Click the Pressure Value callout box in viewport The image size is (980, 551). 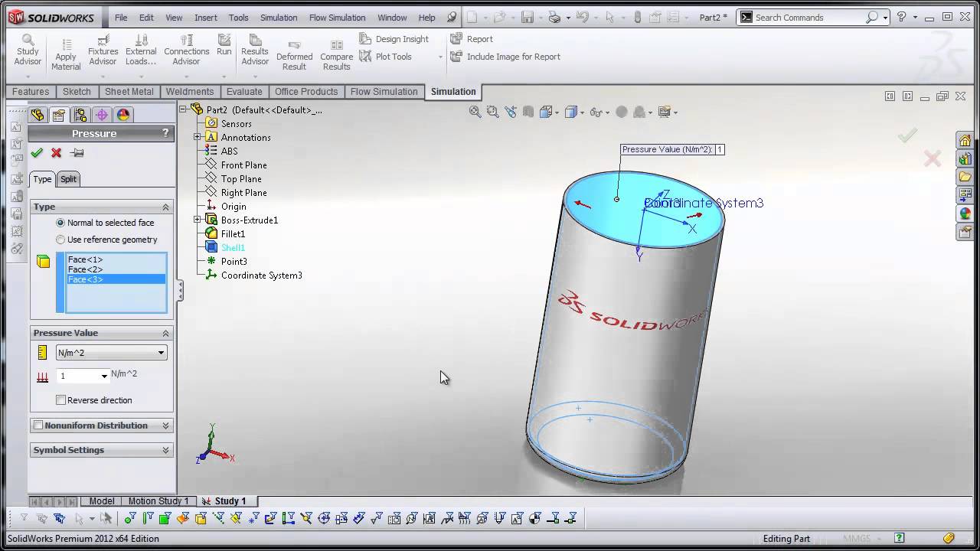click(x=672, y=150)
